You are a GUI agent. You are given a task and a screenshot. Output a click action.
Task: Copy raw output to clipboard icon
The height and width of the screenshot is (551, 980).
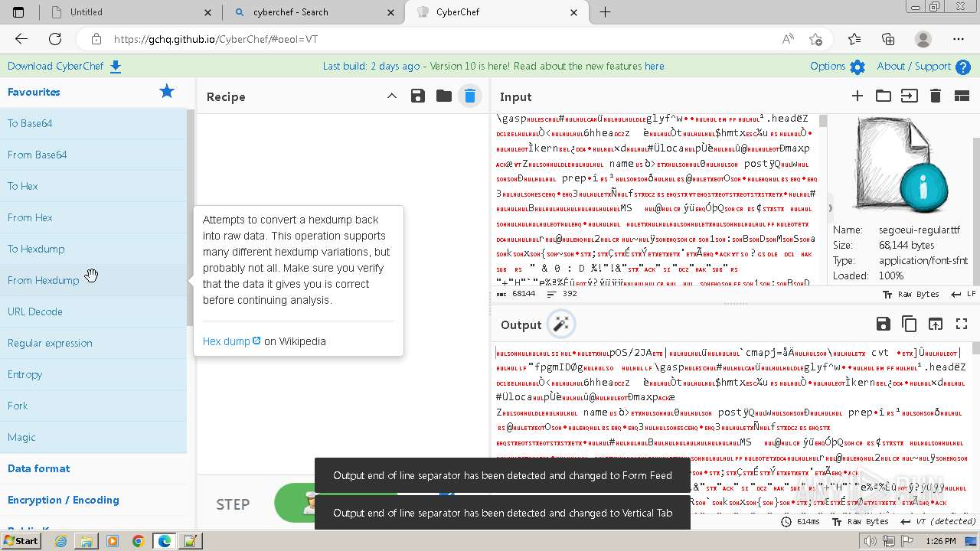pyautogui.click(x=910, y=324)
